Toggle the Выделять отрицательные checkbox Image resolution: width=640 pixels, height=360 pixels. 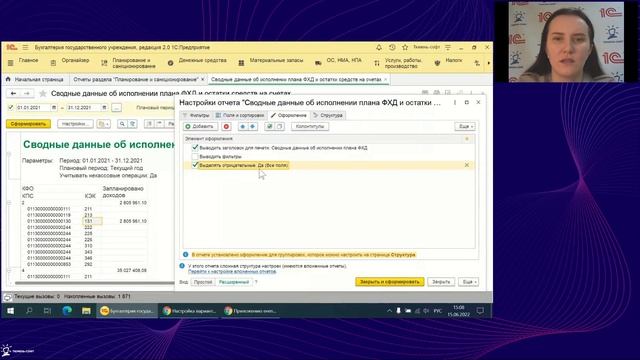(x=195, y=165)
